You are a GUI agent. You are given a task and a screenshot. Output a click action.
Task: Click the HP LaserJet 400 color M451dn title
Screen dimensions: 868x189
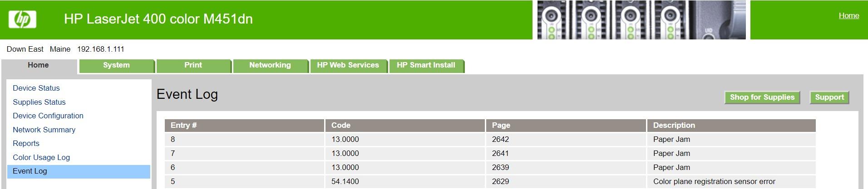pyautogui.click(x=158, y=19)
